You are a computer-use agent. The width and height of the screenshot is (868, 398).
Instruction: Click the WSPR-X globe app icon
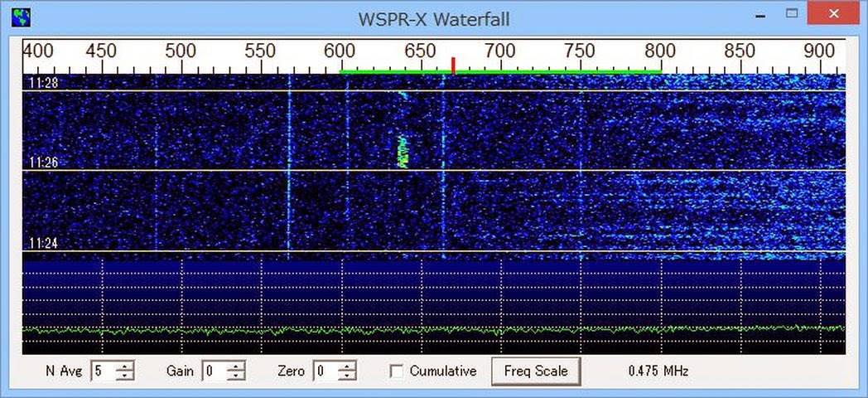click(x=21, y=17)
